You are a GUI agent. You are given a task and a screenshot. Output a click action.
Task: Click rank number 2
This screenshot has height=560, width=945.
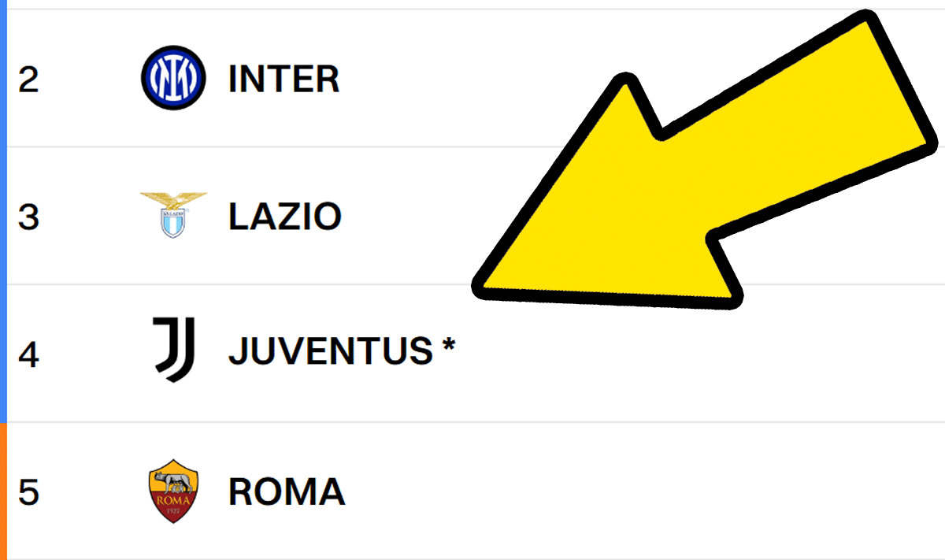(x=28, y=80)
